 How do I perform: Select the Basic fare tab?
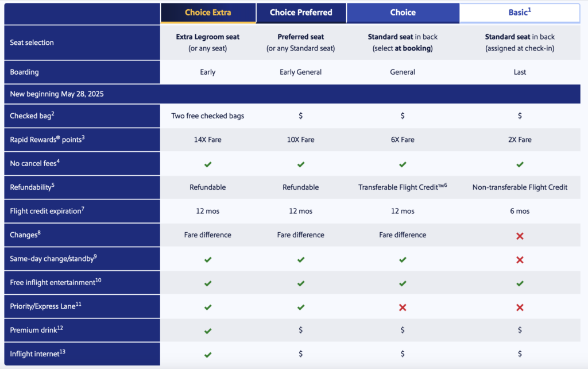point(520,13)
